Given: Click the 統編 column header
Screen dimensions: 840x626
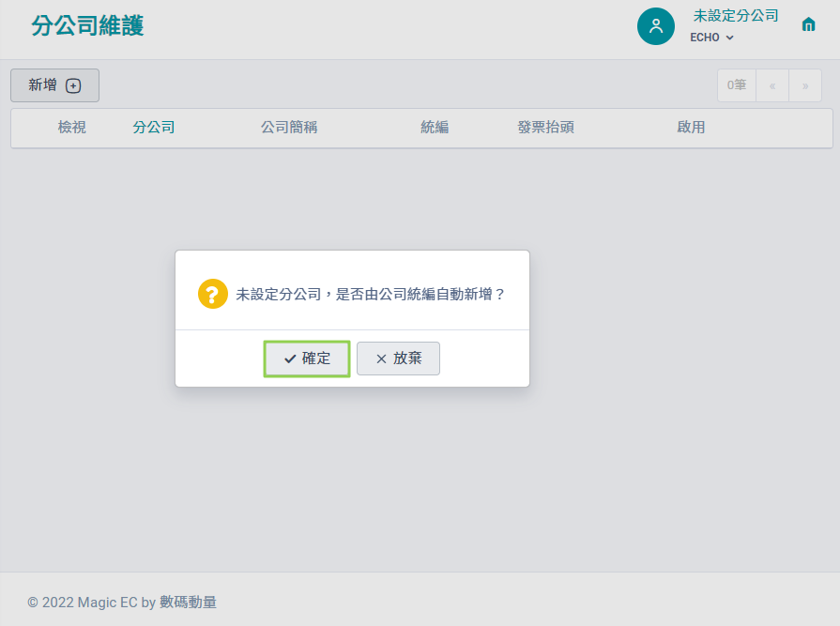Looking at the screenshot, I should pos(435,128).
